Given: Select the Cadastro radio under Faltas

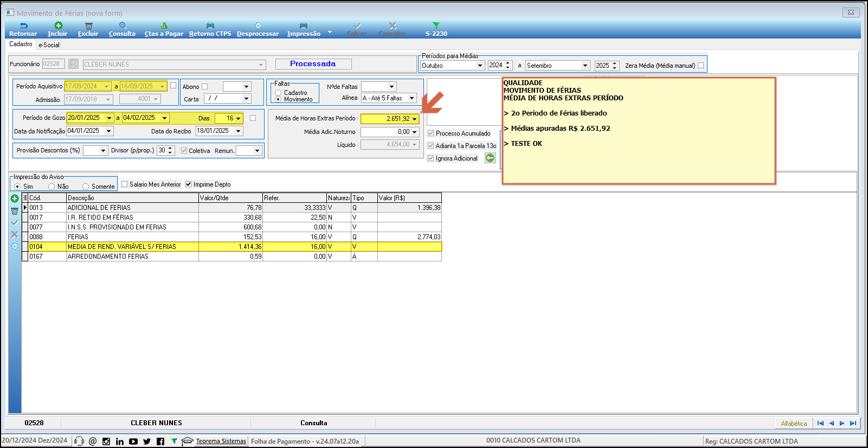Looking at the screenshot, I should click(278, 93).
